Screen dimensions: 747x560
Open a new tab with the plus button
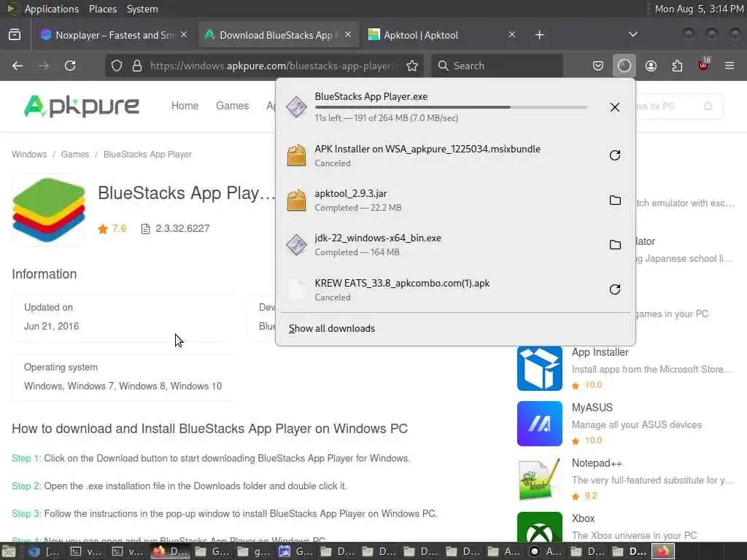coord(539,35)
